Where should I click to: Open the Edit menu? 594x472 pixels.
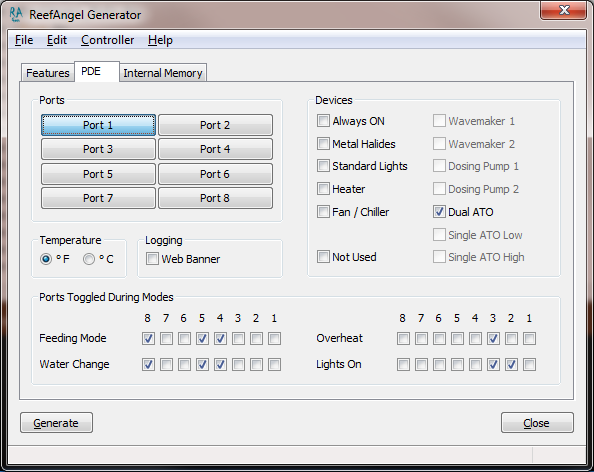coord(57,40)
